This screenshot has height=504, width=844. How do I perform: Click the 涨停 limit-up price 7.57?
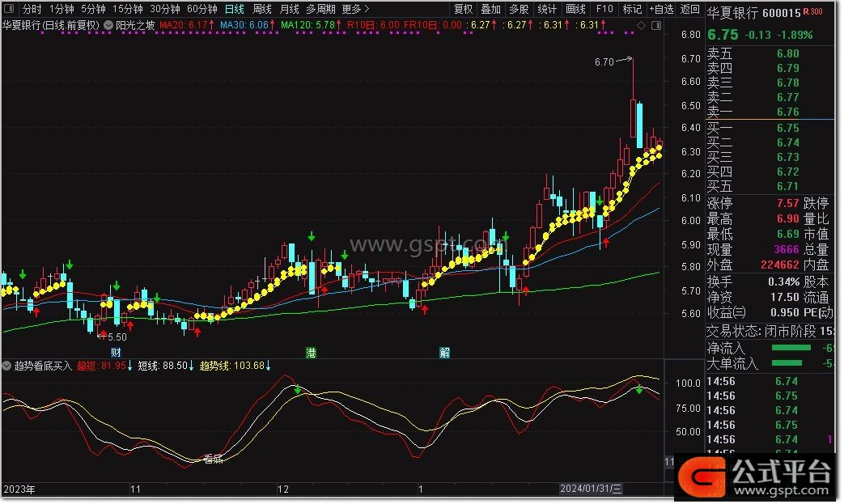[x=787, y=203]
